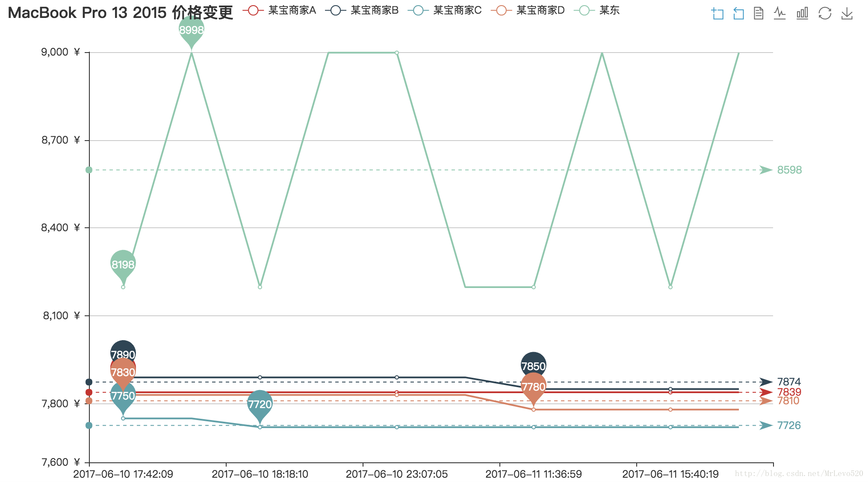Open the data view document icon

759,14
